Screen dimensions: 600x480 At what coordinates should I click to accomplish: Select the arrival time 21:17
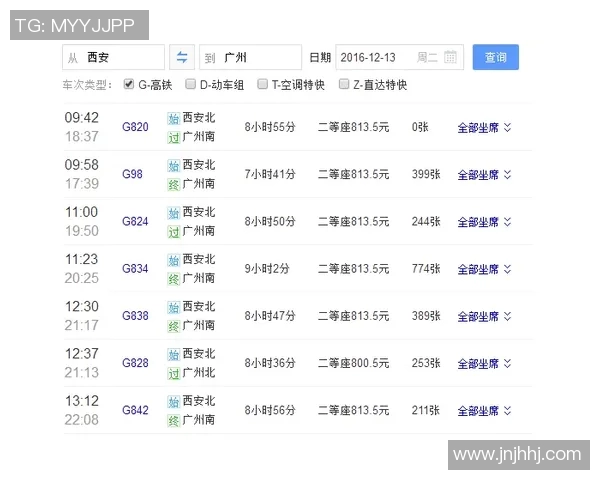[82, 326]
